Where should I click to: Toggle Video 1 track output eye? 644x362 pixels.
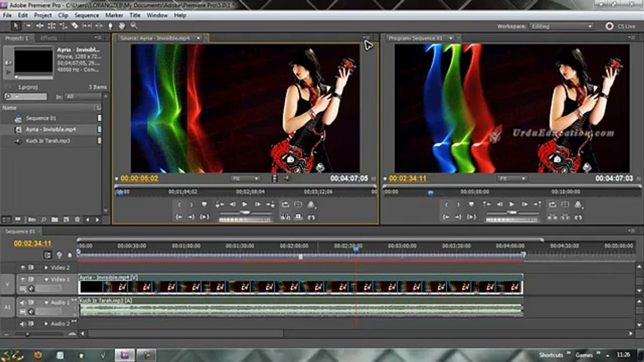pyautogui.click(x=23, y=279)
